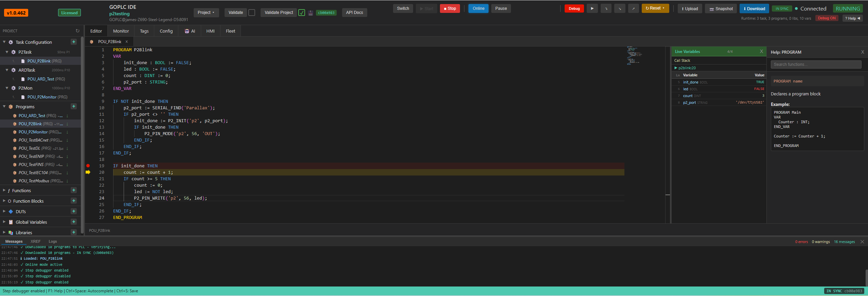Close the Help: PROGRAM panel
The height and width of the screenshot is (296, 868).
pyautogui.click(x=863, y=52)
